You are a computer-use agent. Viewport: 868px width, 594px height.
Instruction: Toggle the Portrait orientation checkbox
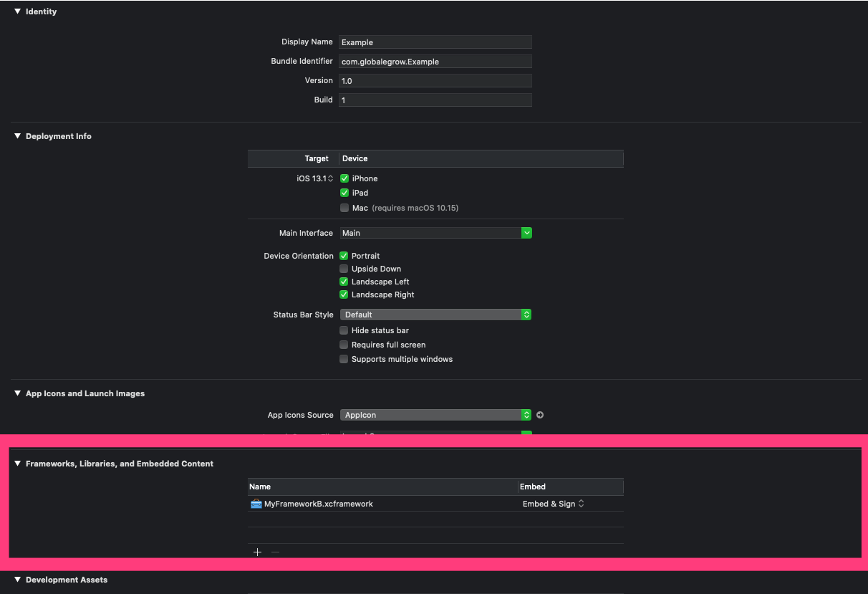[x=344, y=256]
